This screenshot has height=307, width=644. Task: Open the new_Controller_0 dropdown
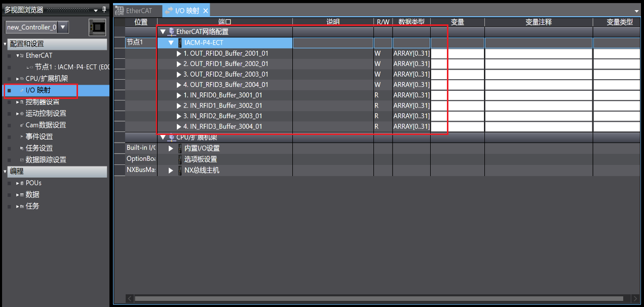[63, 27]
